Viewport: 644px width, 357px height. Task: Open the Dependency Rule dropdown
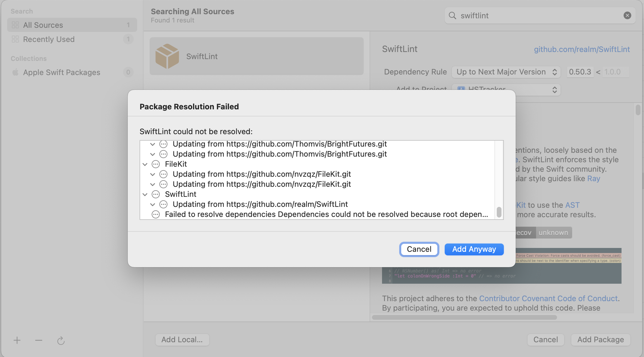506,72
